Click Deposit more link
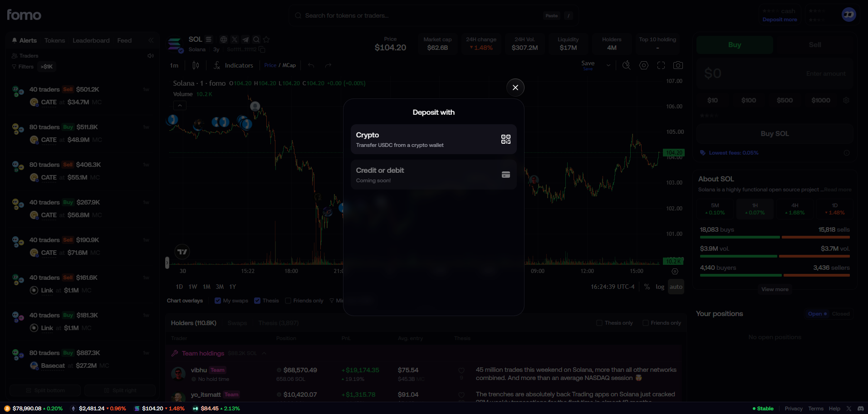This screenshot has width=868, height=414. click(780, 19)
